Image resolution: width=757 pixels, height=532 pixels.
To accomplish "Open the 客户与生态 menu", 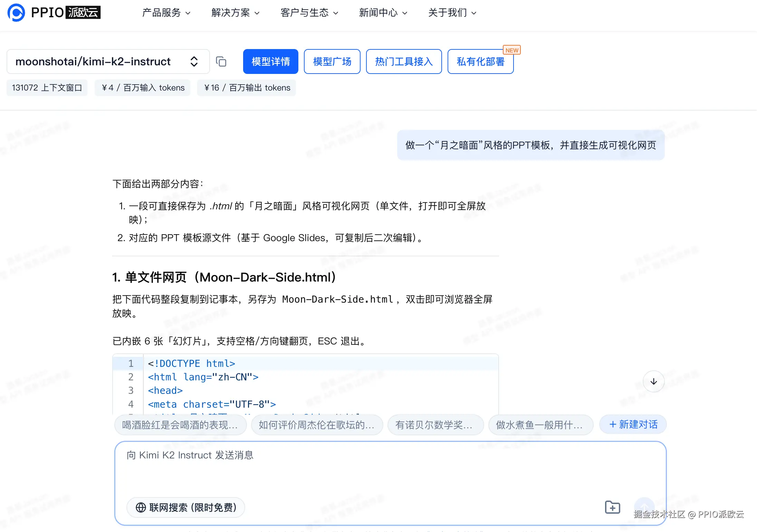I will (309, 13).
